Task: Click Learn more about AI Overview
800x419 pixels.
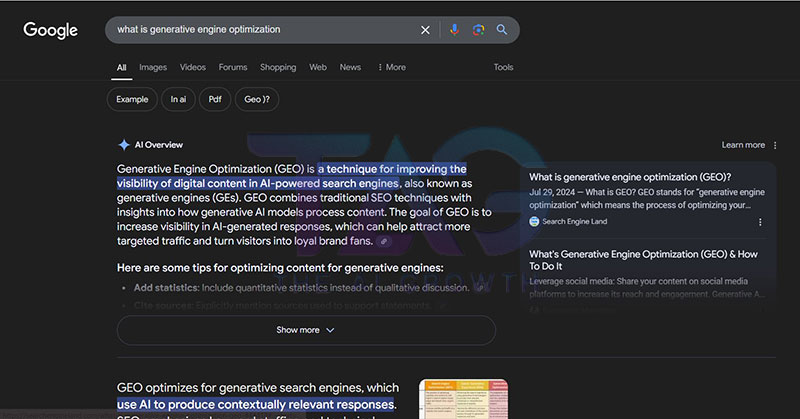Action: 743,145
